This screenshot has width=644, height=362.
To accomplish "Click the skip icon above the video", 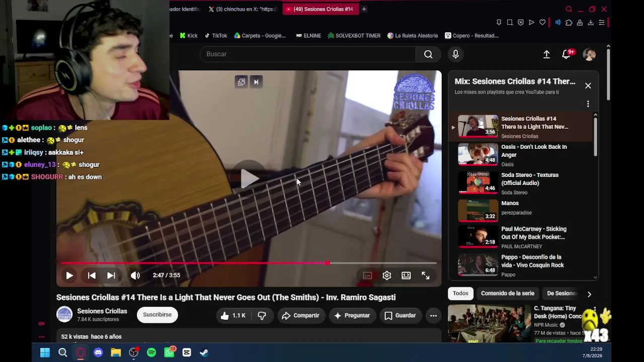I will pos(256,82).
